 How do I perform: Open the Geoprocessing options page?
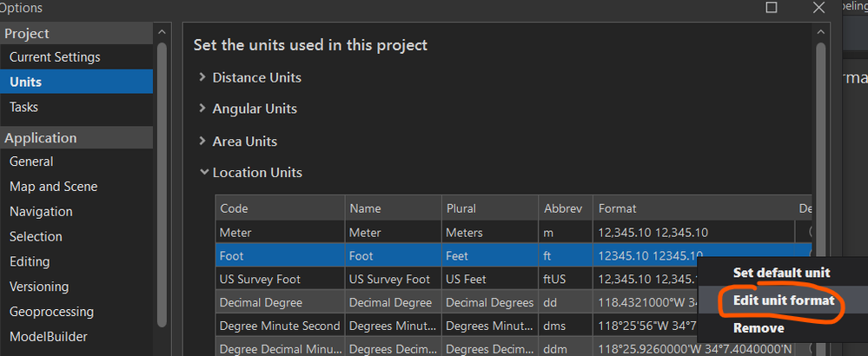coord(51,312)
